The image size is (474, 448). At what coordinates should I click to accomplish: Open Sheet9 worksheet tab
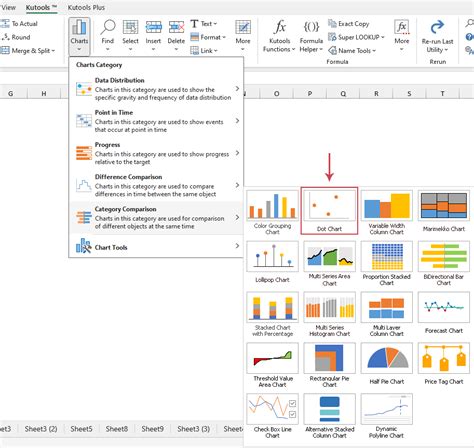152,429
